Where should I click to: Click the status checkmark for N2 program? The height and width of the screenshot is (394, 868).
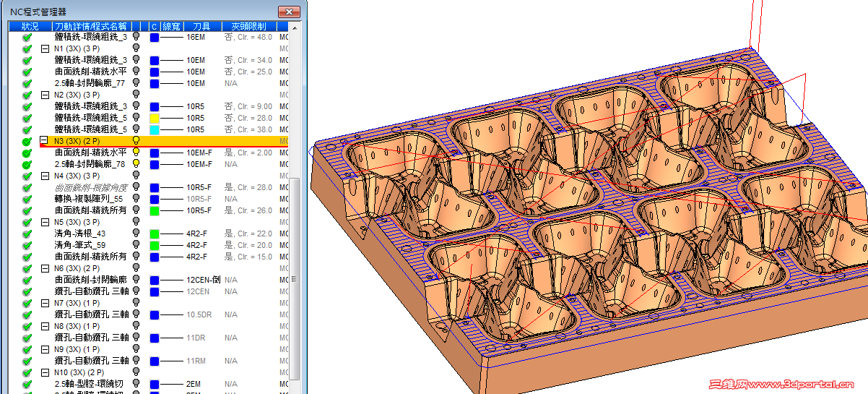pyautogui.click(x=27, y=95)
